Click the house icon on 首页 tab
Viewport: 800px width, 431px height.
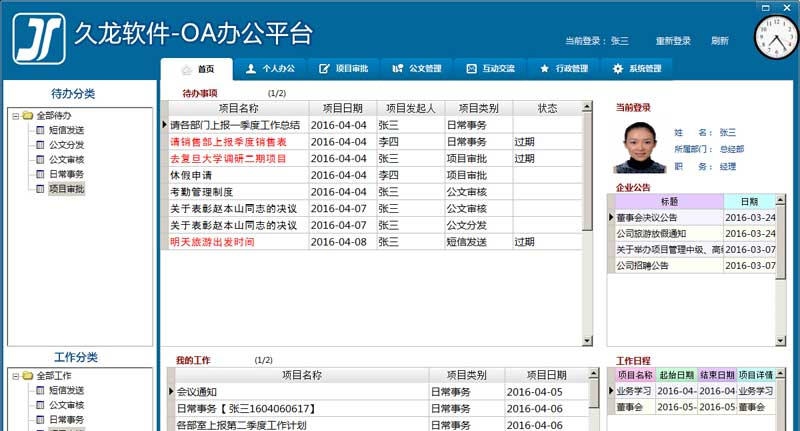tap(186, 69)
